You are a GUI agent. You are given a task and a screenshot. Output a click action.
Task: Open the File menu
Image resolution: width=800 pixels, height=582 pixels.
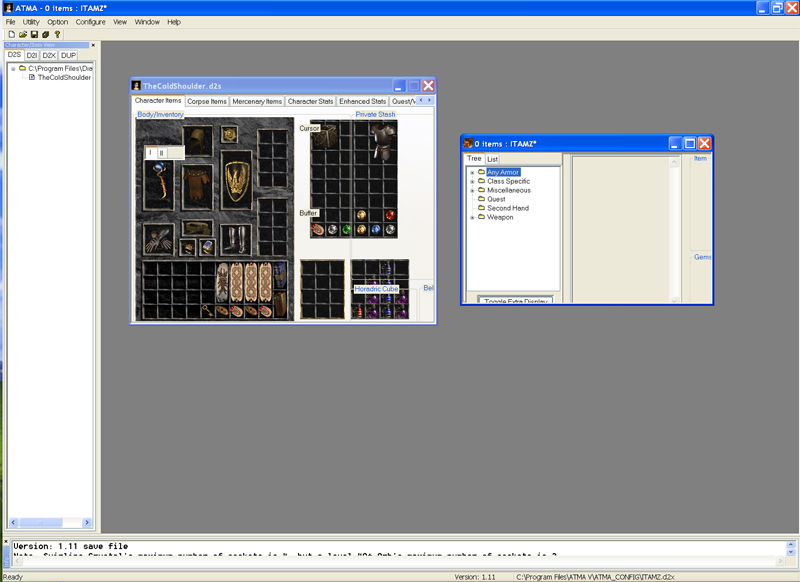[10, 22]
